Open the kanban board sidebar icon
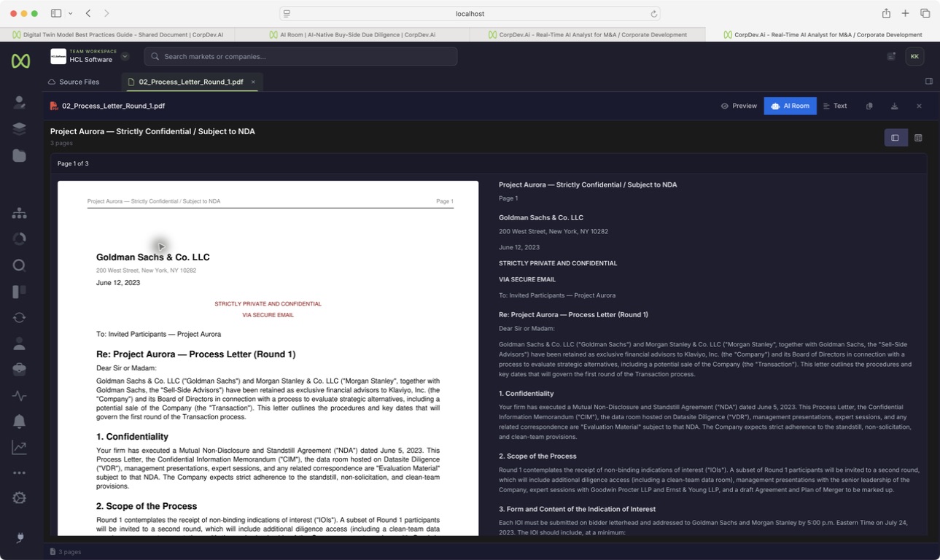This screenshot has height=560, width=940. (20, 292)
